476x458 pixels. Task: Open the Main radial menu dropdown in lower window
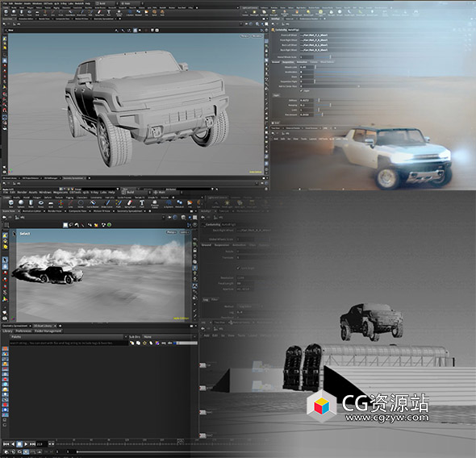pos(167,192)
